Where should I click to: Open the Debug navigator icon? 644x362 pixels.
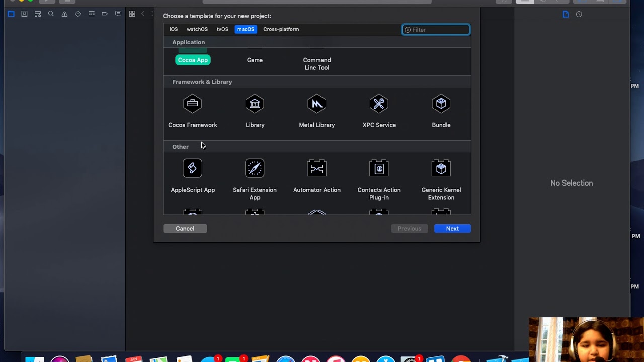pos(91,14)
